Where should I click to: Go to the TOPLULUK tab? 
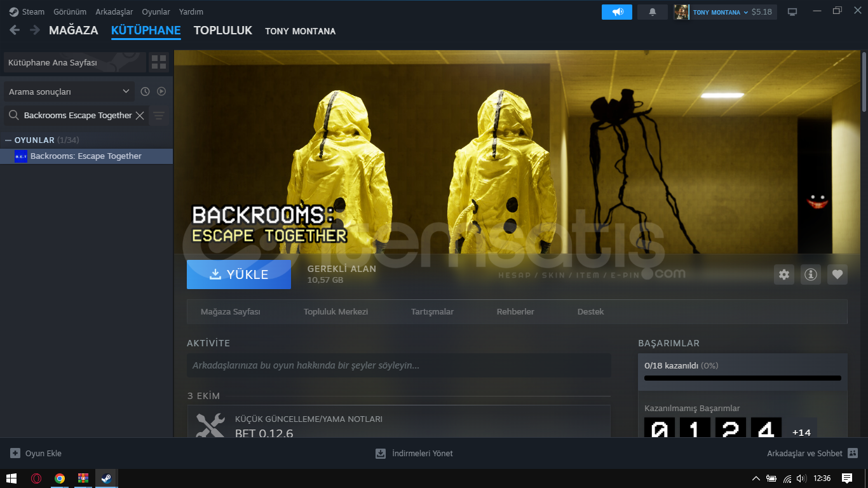(223, 30)
